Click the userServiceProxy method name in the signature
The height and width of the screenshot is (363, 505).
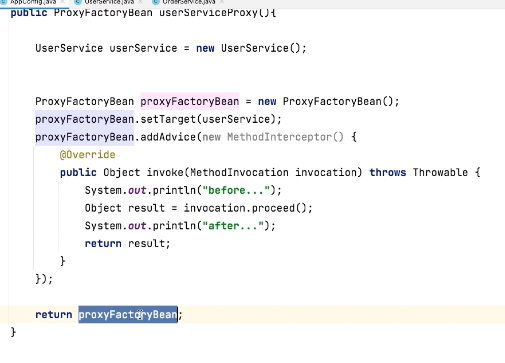[x=208, y=13]
